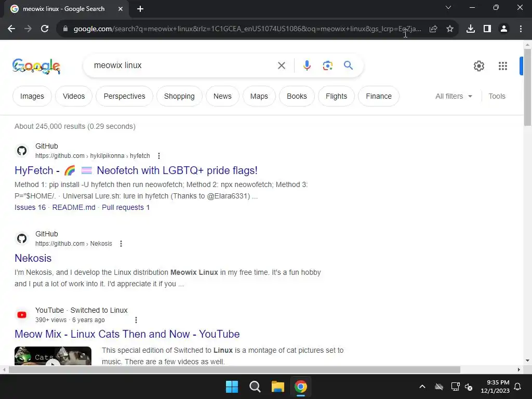
Task: Open more options for HyFetch result
Action: [x=159, y=156]
